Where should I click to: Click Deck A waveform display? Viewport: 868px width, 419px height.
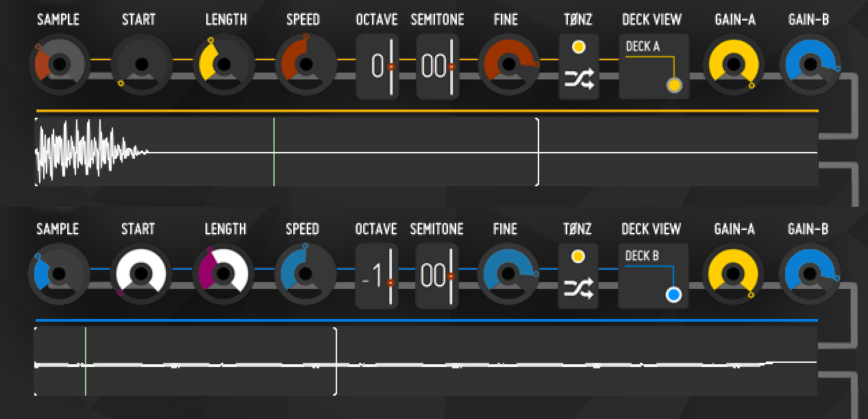(425, 151)
